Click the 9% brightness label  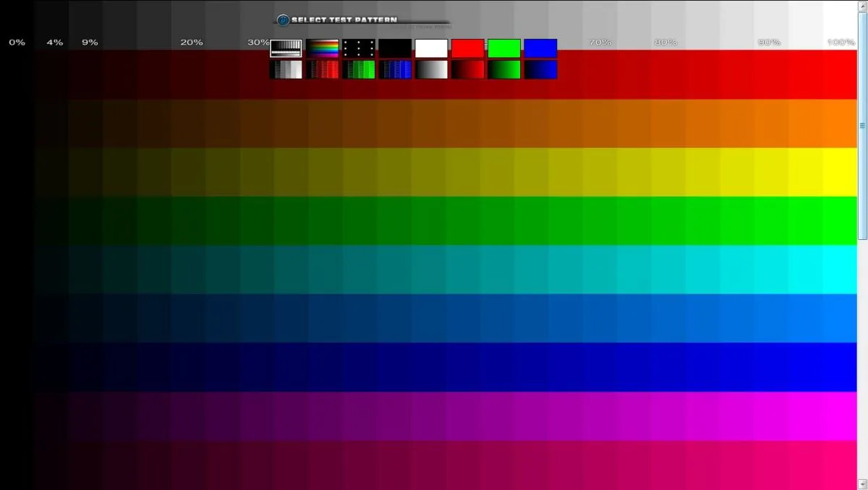click(x=90, y=42)
